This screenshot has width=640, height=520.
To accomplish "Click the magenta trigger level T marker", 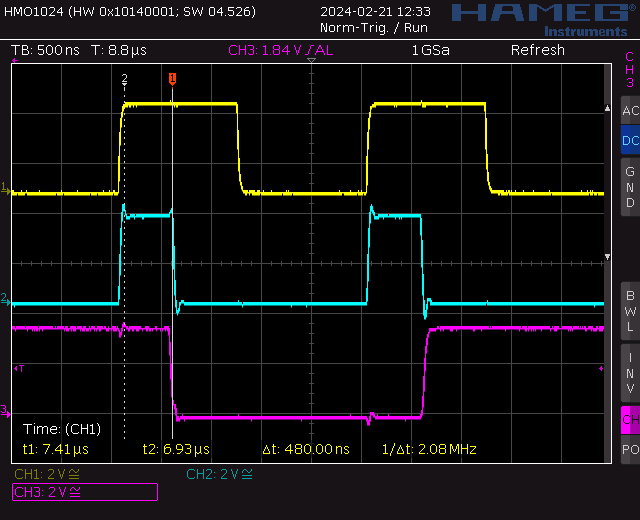I will (17, 369).
